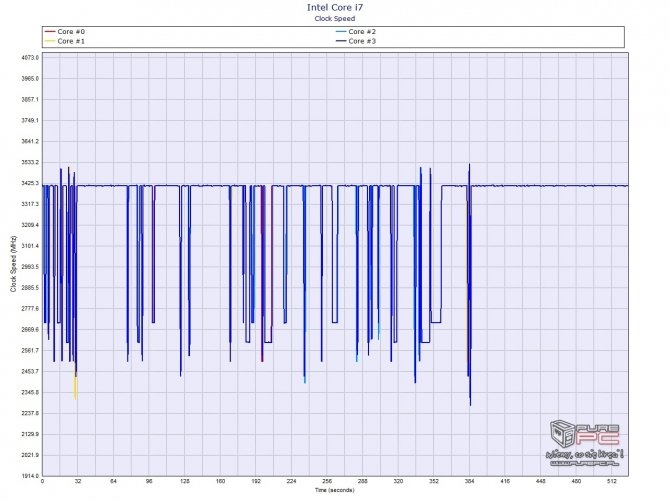
Task: Click the 2993.5 y-axis value
Action: pos(30,267)
